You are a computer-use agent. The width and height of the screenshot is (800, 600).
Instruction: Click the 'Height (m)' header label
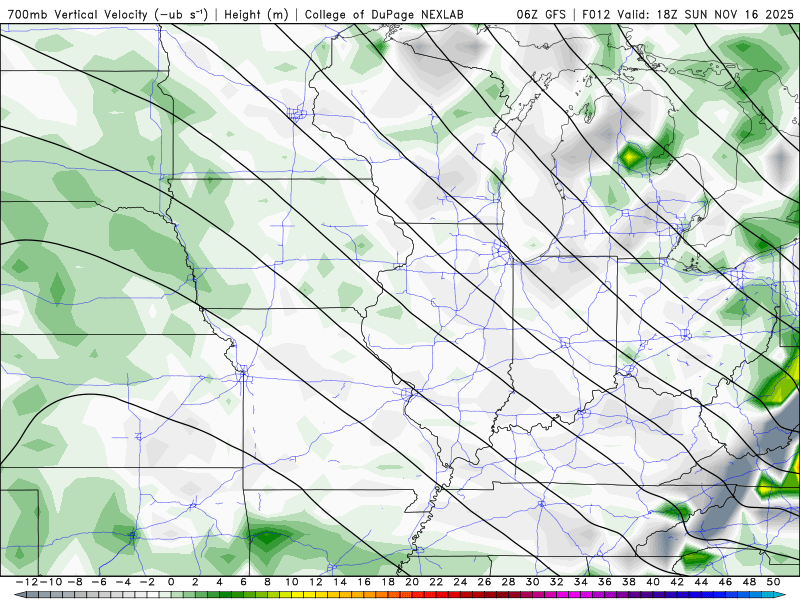[x=256, y=15]
